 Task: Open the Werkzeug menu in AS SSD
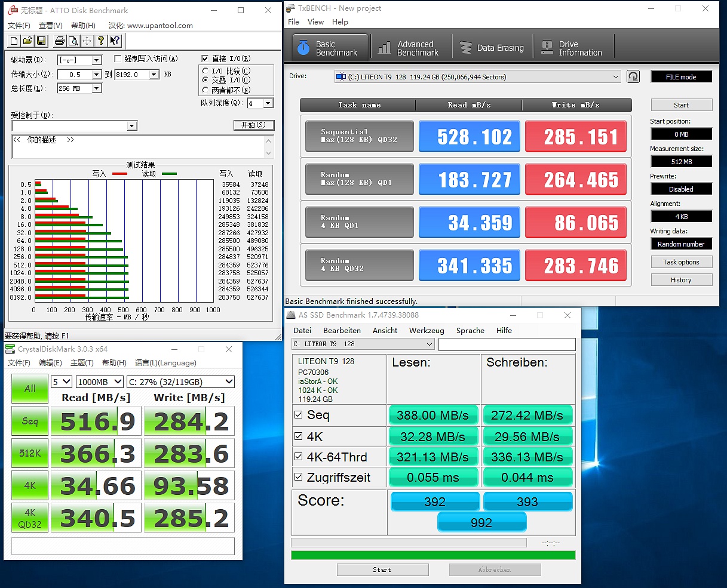(426, 330)
